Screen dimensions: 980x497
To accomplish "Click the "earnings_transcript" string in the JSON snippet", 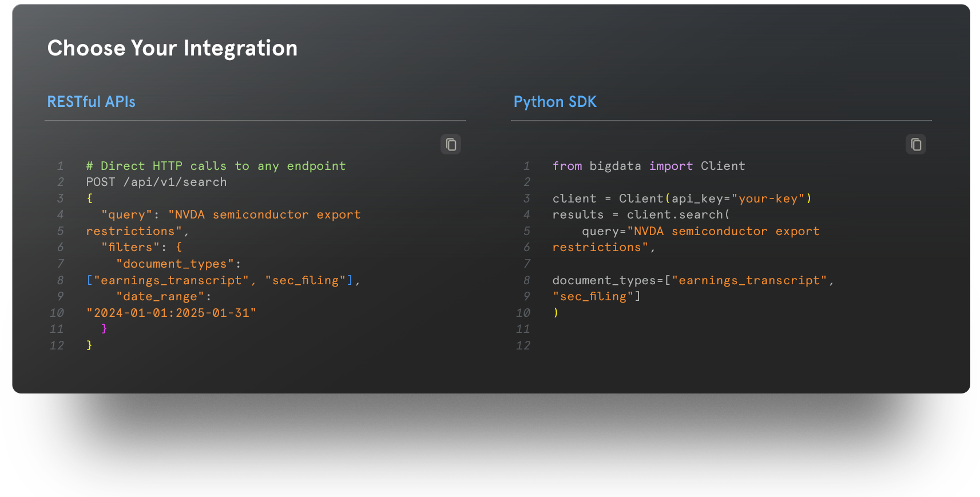I will 171,280.
